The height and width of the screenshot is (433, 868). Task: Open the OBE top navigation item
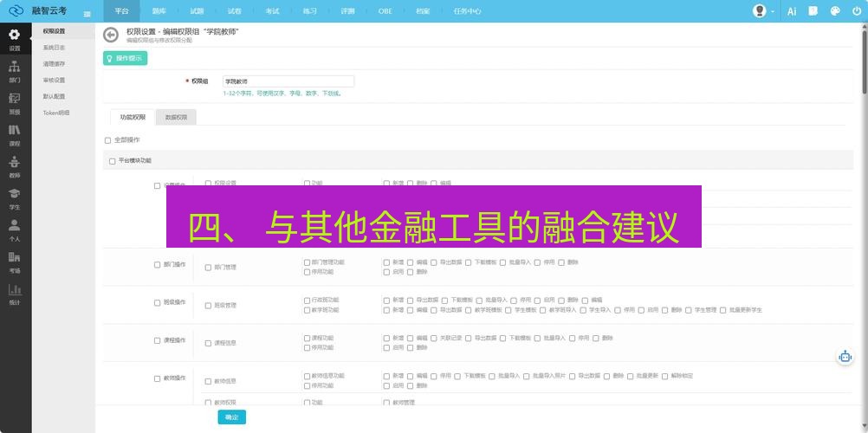[x=385, y=11]
